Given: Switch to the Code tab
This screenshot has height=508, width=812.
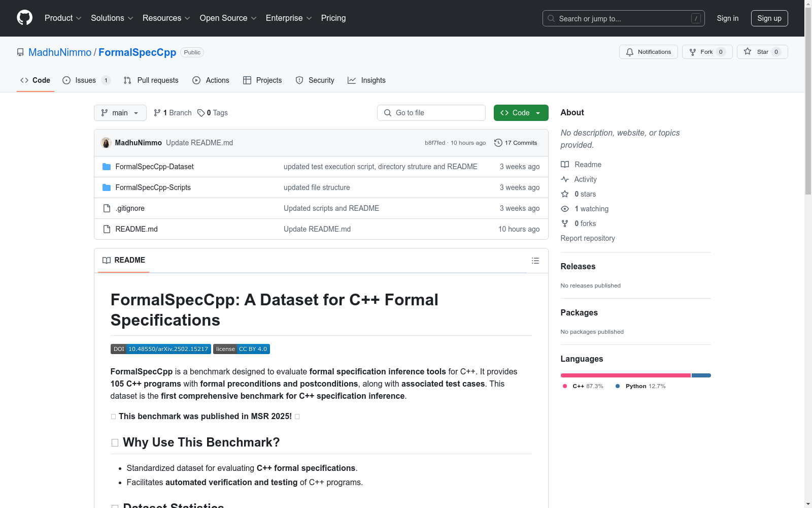Looking at the screenshot, I should [36, 80].
